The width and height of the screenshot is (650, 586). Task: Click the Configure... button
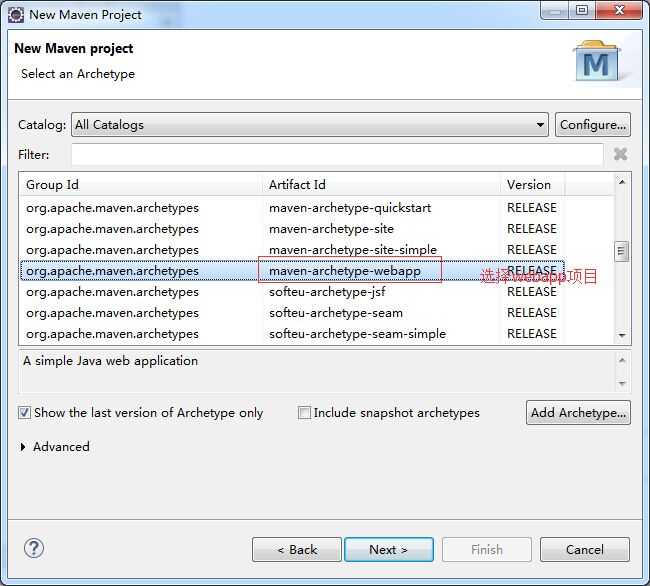(x=593, y=124)
